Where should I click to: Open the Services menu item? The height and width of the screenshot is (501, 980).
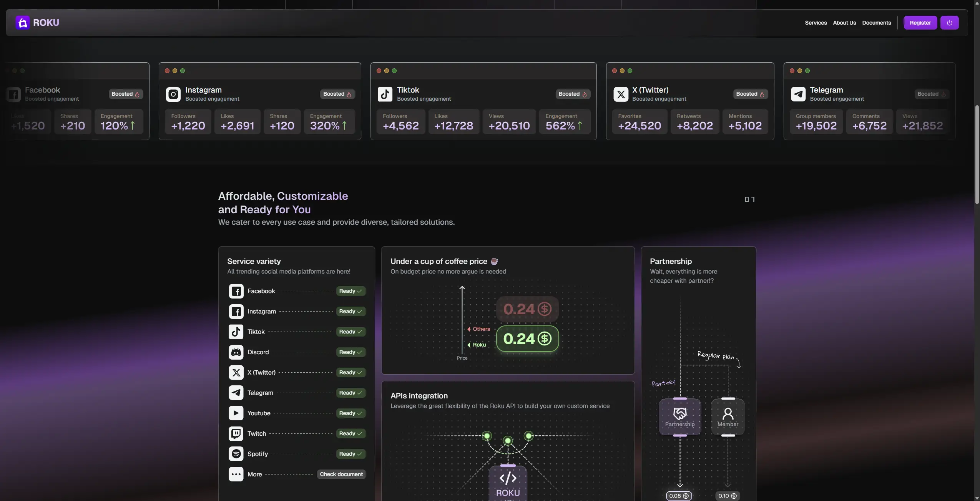pyautogui.click(x=816, y=23)
